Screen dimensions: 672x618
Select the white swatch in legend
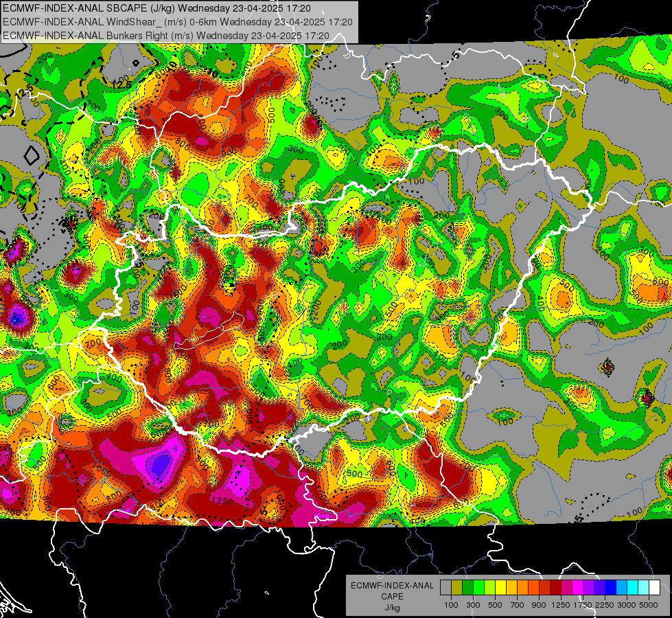[655, 588]
